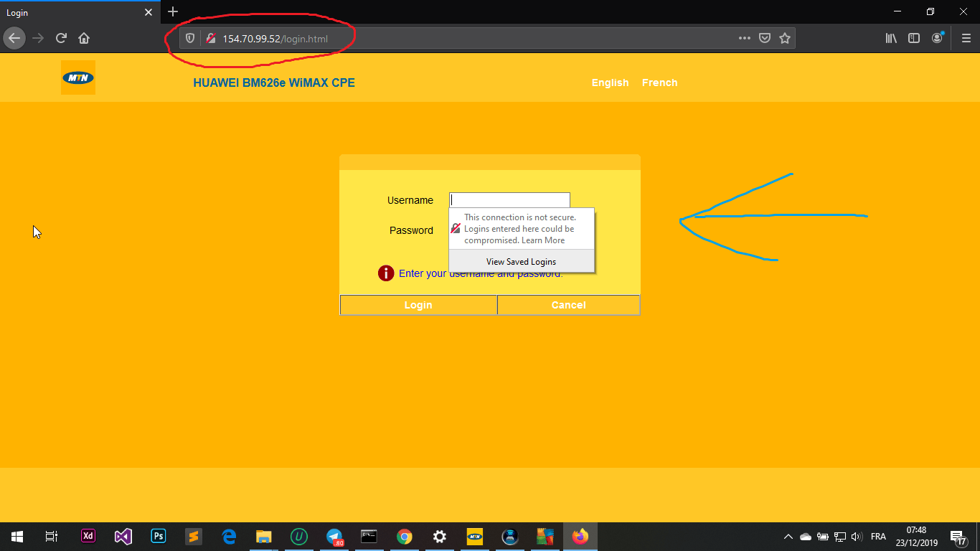Open View Saved Logins

(x=522, y=262)
